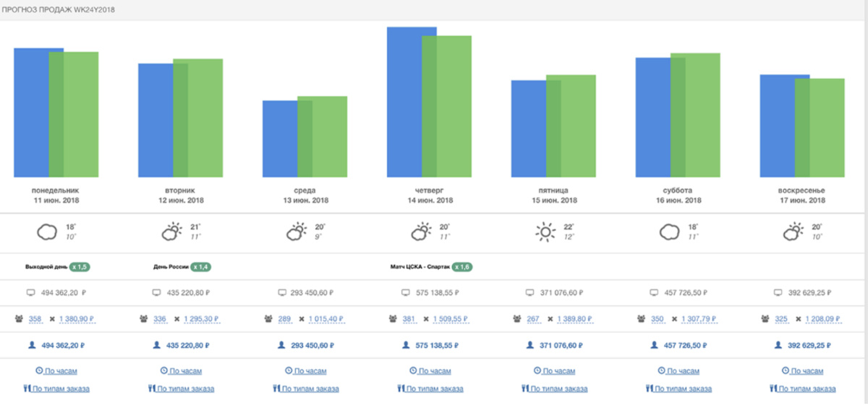This screenshot has height=411, width=868.
Task: Open the guest count 289 link for Wednesday
Action: (x=284, y=319)
